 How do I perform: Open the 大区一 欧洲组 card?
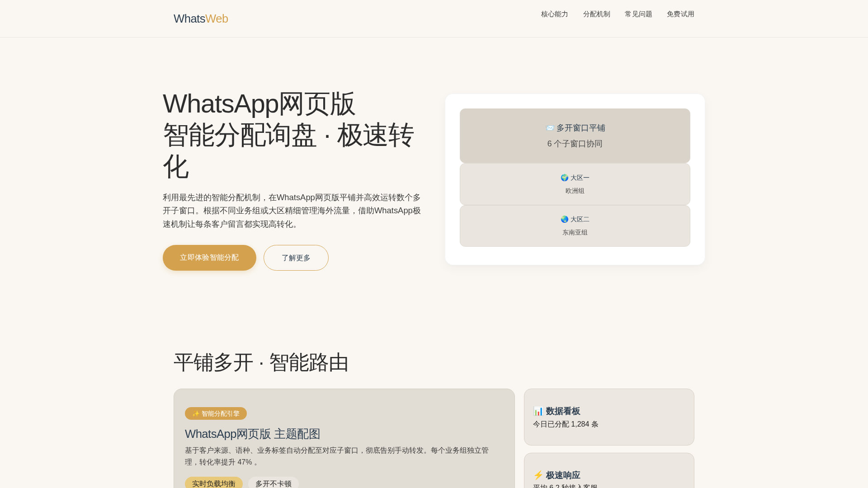tap(575, 184)
